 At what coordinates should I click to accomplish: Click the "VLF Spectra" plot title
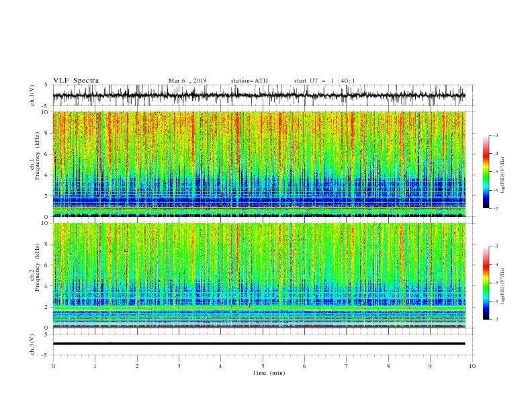click(x=76, y=81)
